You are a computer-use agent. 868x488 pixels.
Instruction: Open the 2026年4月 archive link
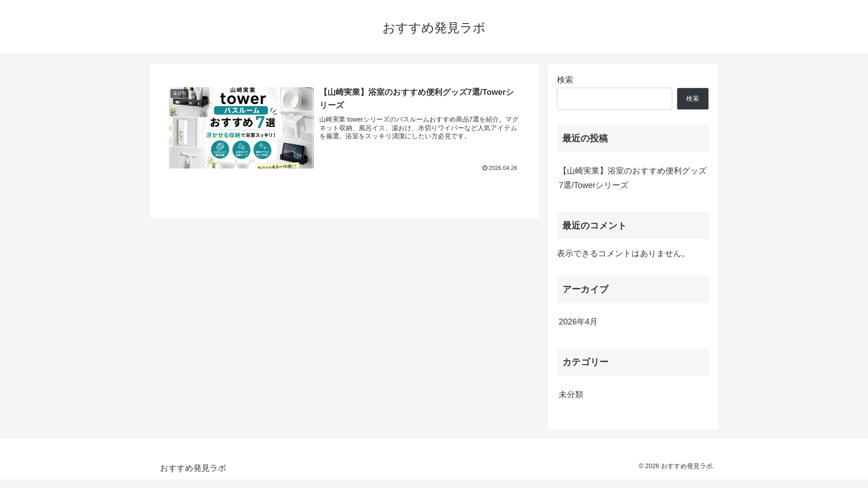[578, 322]
